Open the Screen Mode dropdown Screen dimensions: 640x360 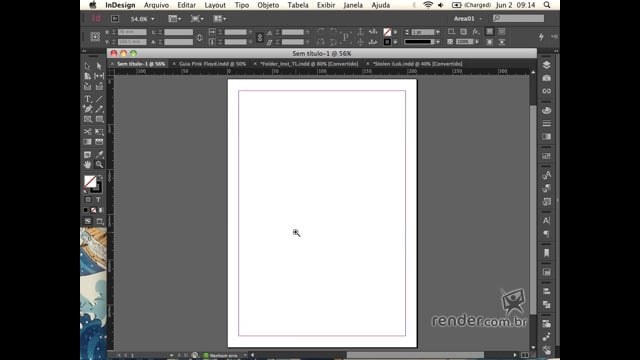pyautogui.click(x=197, y=19)
